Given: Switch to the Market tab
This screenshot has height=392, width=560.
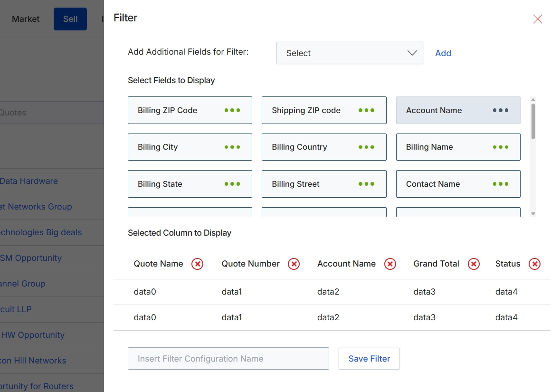Looking at the screenshot, I should [x=26, y=19].
